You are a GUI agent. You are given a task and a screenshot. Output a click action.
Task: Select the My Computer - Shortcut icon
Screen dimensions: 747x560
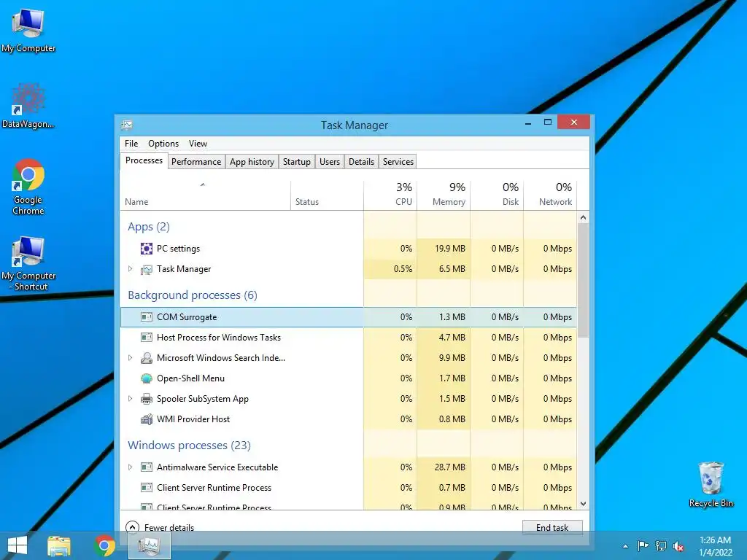tap(28, 262)
